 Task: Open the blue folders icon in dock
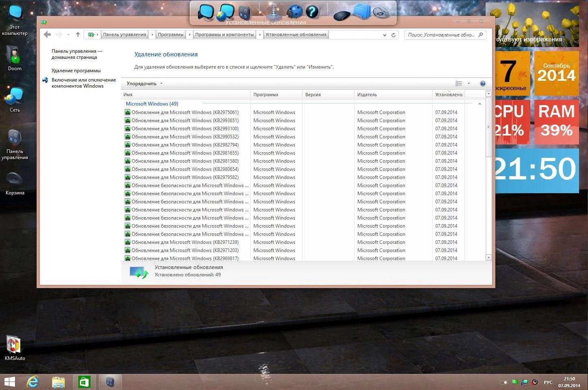(361, 12)
